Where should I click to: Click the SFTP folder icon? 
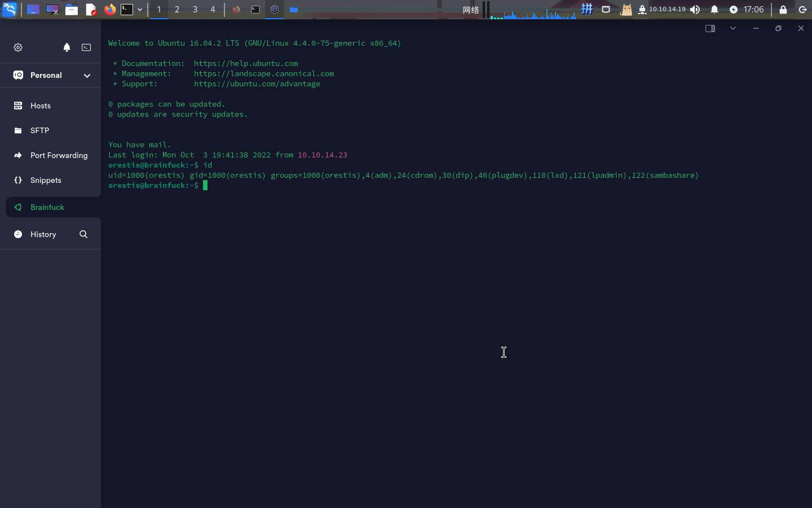click(x=18, y=130)
